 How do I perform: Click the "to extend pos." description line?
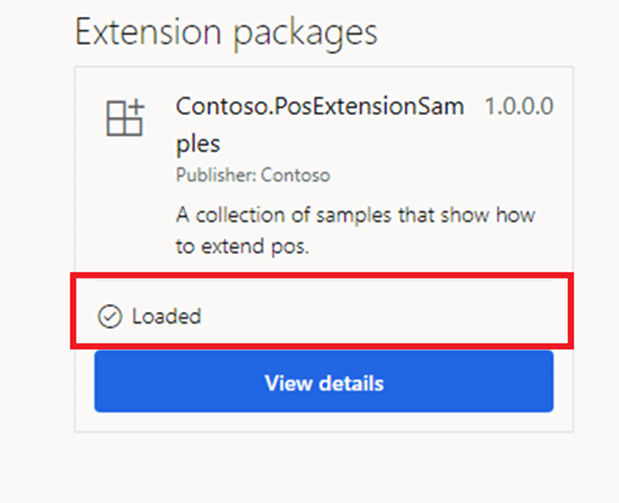[242, 246]
